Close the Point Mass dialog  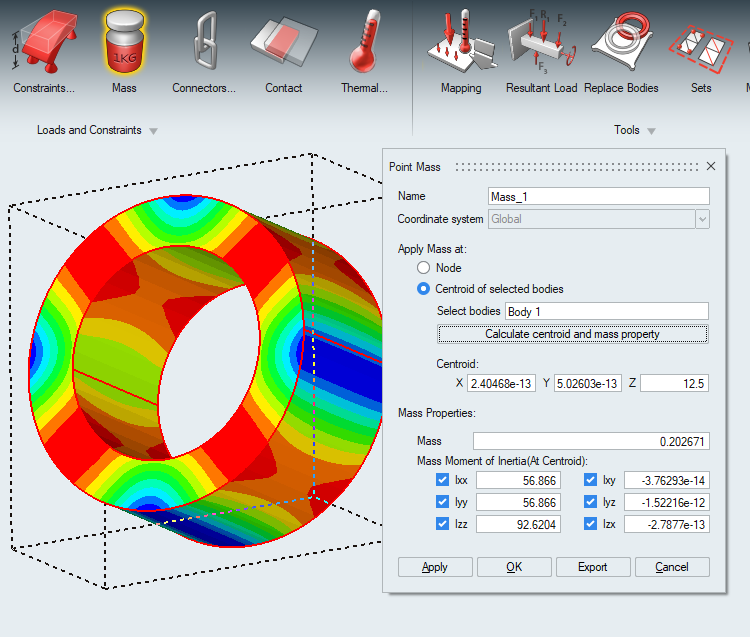711,166
